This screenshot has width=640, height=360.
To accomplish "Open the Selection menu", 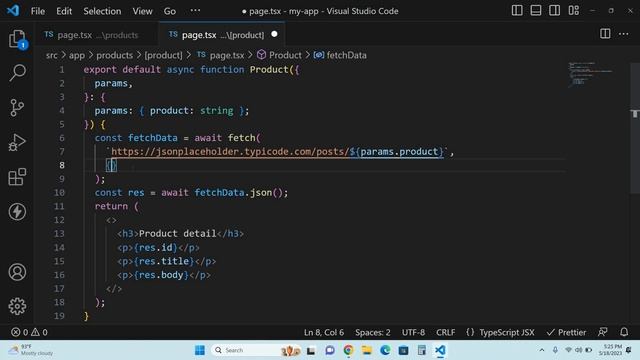I will point(102,11).
